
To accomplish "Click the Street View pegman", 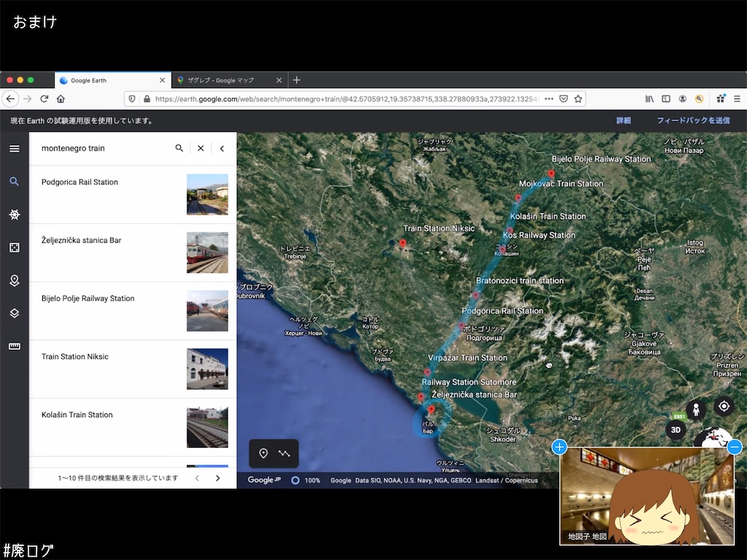I will (696, 410).
